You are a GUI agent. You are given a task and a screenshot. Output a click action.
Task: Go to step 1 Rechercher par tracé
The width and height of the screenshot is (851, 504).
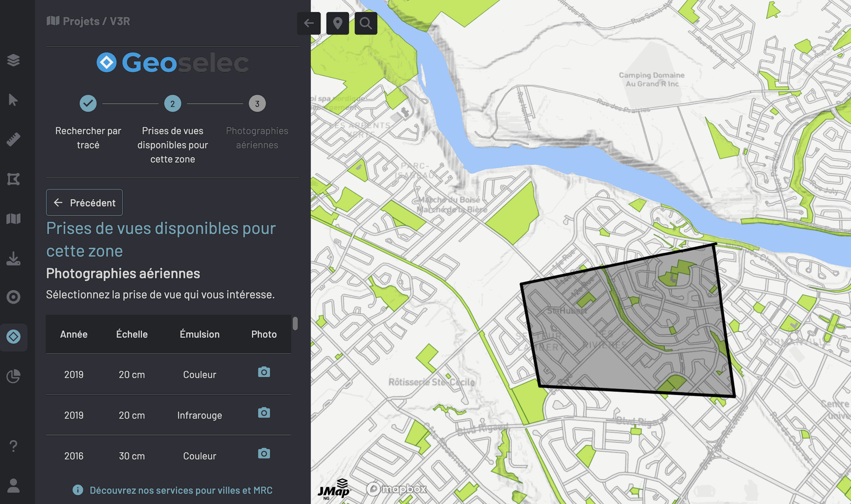point(88,104)
